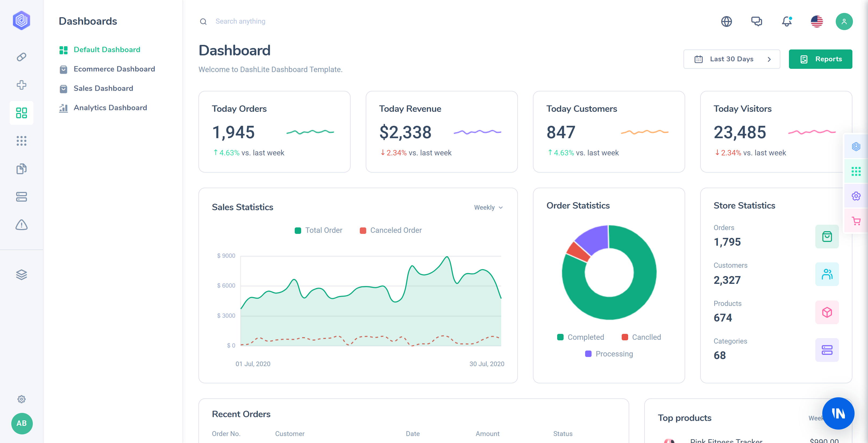This screenshot has height=443, width=868.
Task: Open the layers stack sidebar icon
Action: click(x=22, y=274)
